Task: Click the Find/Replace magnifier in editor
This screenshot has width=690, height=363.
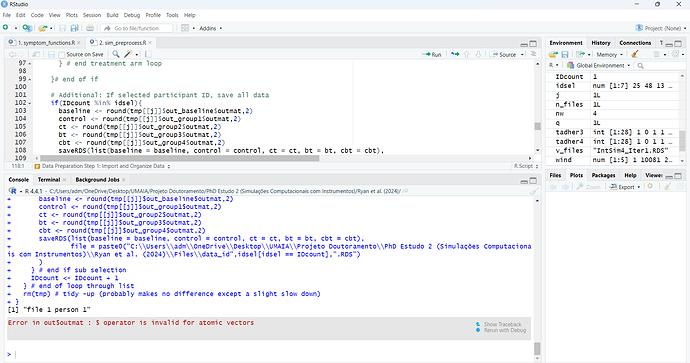Action: click(116, 54)
